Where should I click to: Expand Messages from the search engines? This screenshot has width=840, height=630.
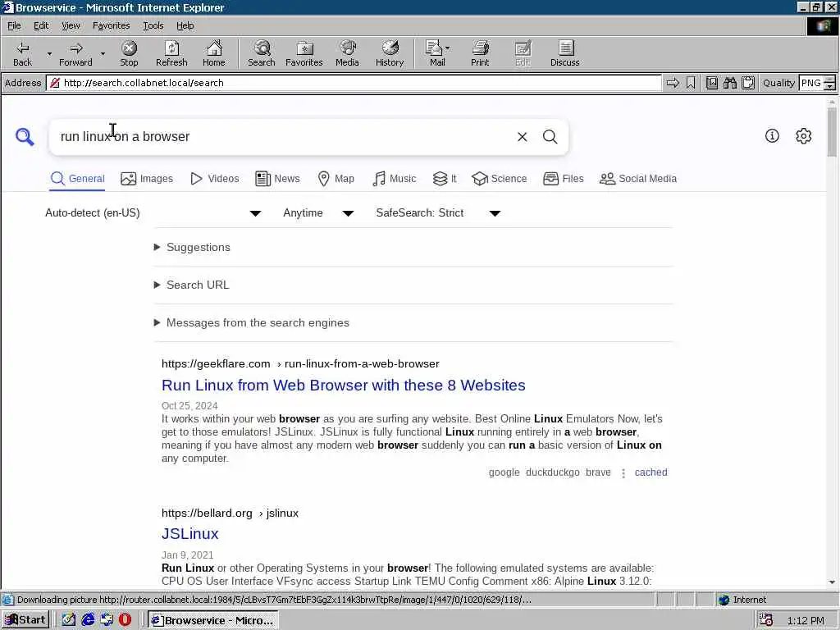click(x=252, y=323)
